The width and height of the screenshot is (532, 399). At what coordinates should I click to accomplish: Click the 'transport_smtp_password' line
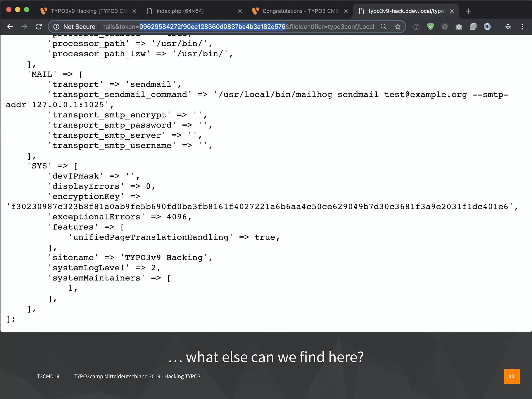[130, 125]
